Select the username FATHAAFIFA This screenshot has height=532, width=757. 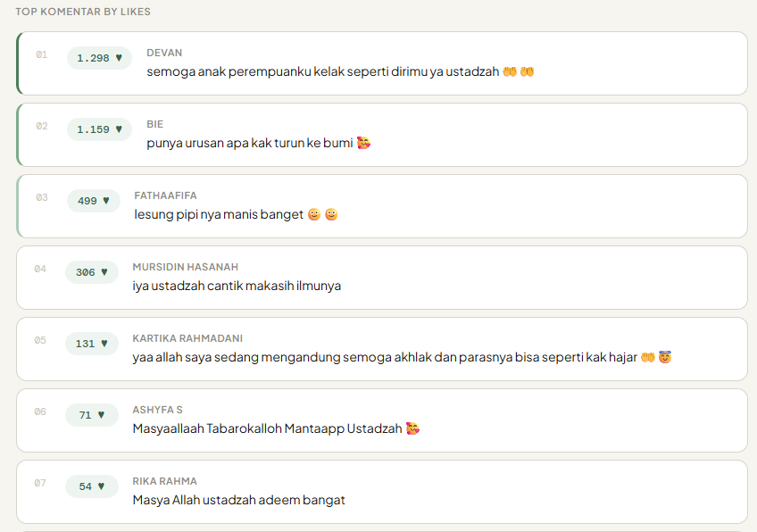pos(166,195)
